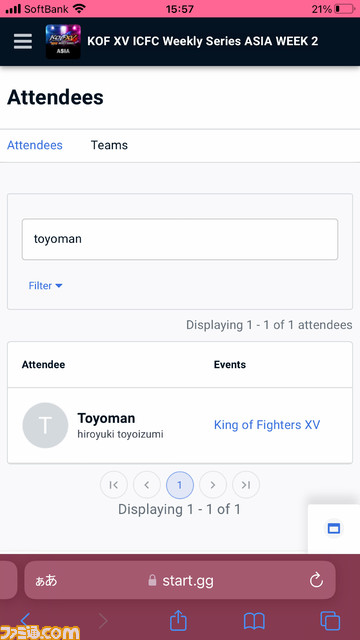The image size is (360, 640).
Task: Tap the Safari back arrow
Action: coord(25,620)
